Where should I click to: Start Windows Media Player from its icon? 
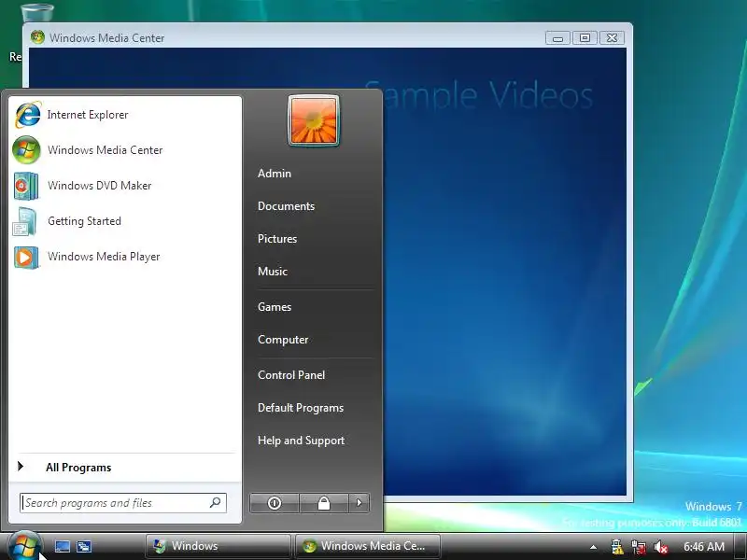click(x=26, y=258)
